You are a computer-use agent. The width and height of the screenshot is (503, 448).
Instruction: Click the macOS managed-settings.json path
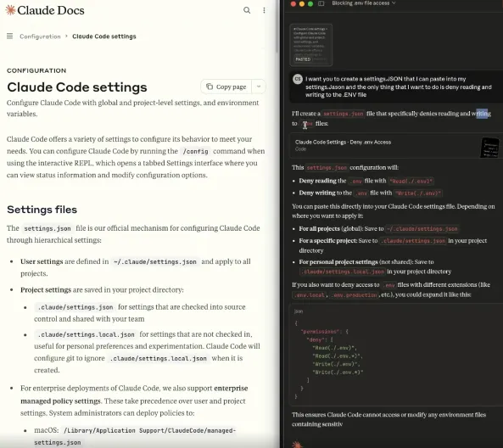pos(135,436)
